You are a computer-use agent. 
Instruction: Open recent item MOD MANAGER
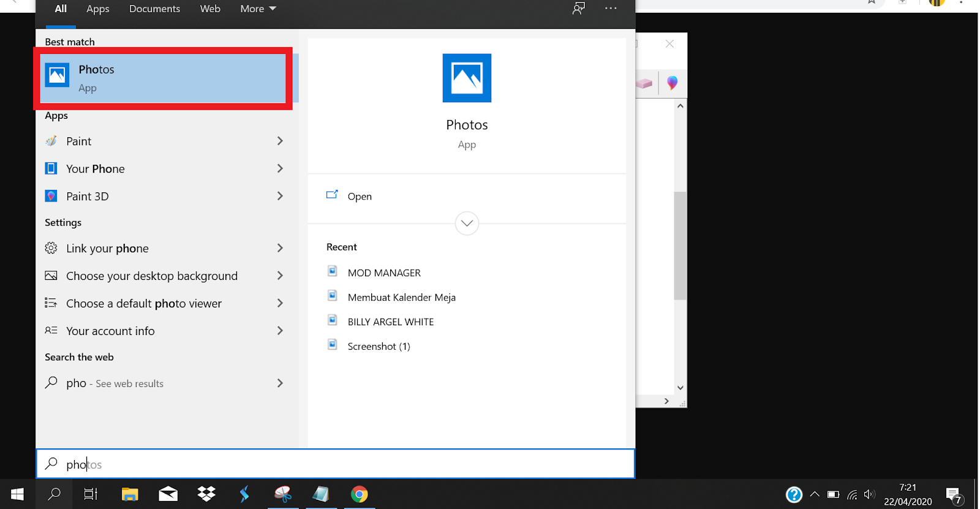click(x=384, y=273)
